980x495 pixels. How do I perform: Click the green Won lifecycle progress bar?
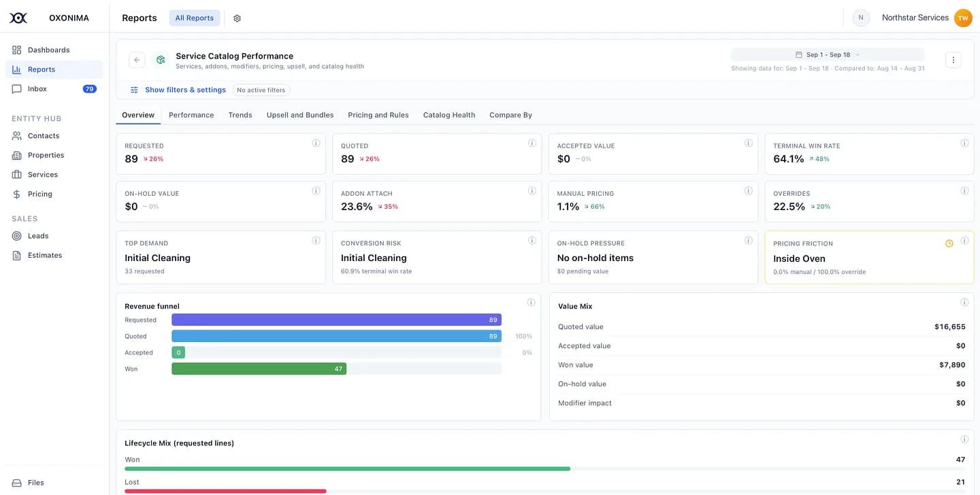point(347,468)
